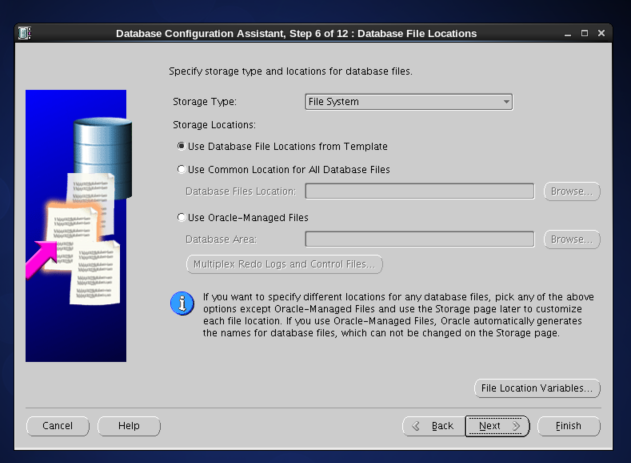
Task: Open the File Location Variables dialog
Action: point(537,387)
